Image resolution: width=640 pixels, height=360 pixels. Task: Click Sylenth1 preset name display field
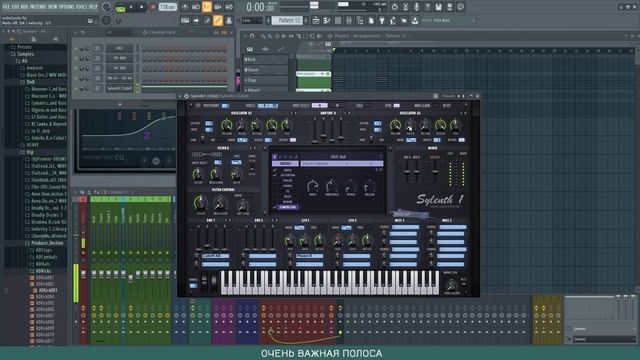click(342, 163)
